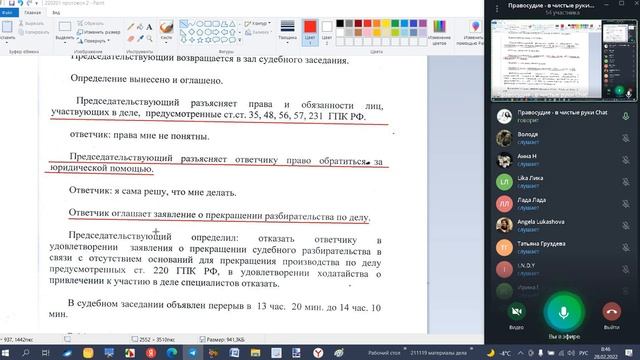Click the Undo arrow in title bar
Viewport: 640px width, 360px height.
(x=20, y=3)
